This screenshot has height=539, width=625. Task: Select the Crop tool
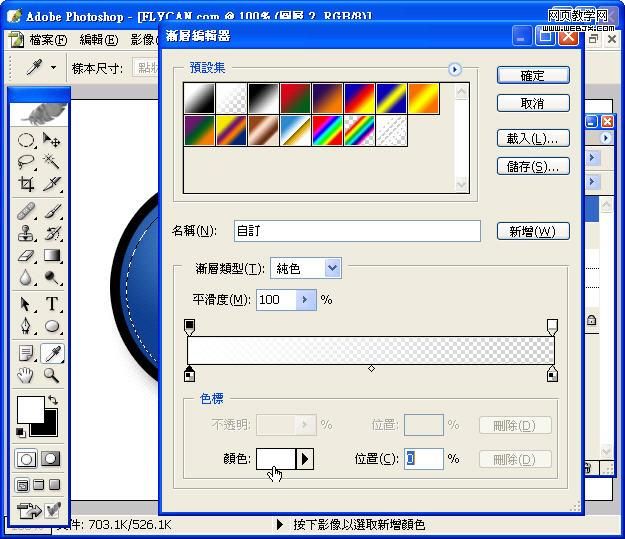point(26,184)
